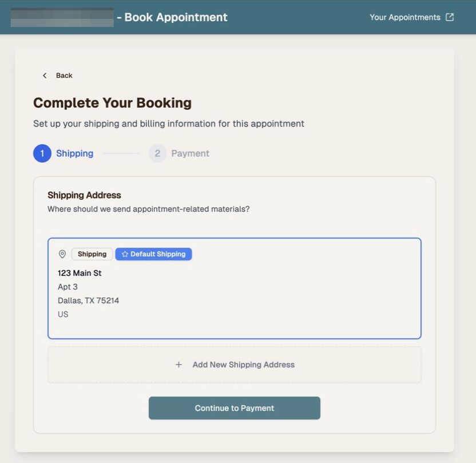Click the location pin icon on the address card
476x463 pixels.
(62, 254)
